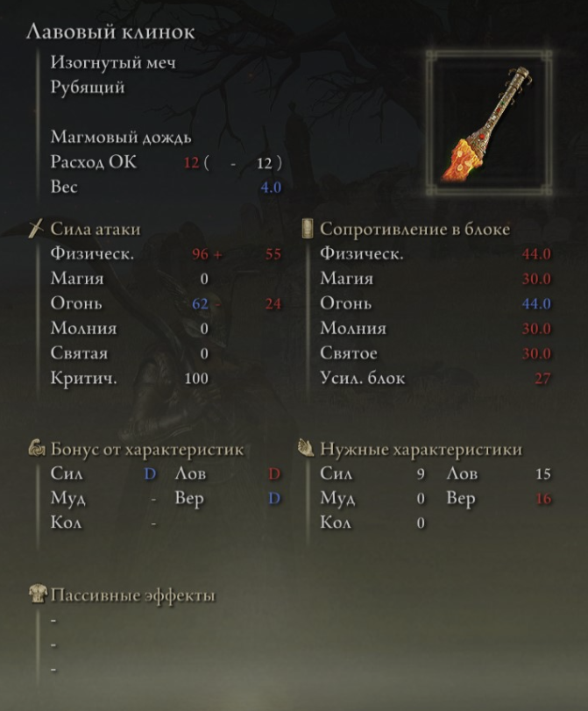Click the Огонь attack power row
Screen dimensions: 588x711
coord(166,303)
